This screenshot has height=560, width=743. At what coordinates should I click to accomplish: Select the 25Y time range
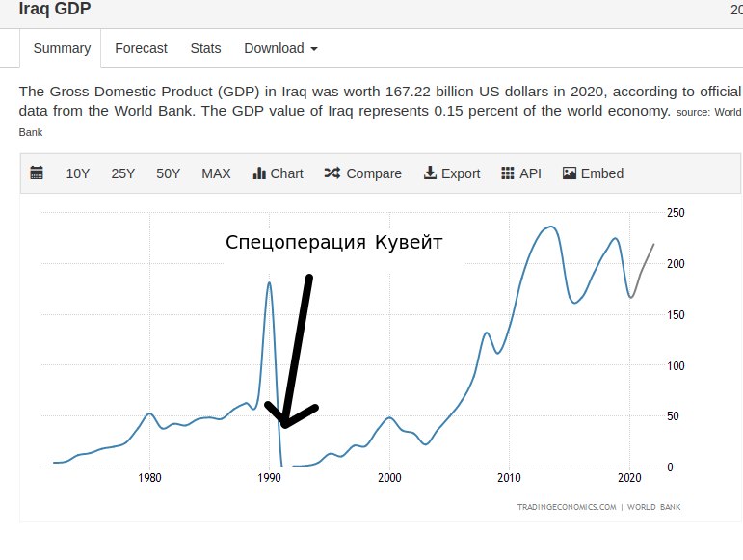click(x=122, y=173)
